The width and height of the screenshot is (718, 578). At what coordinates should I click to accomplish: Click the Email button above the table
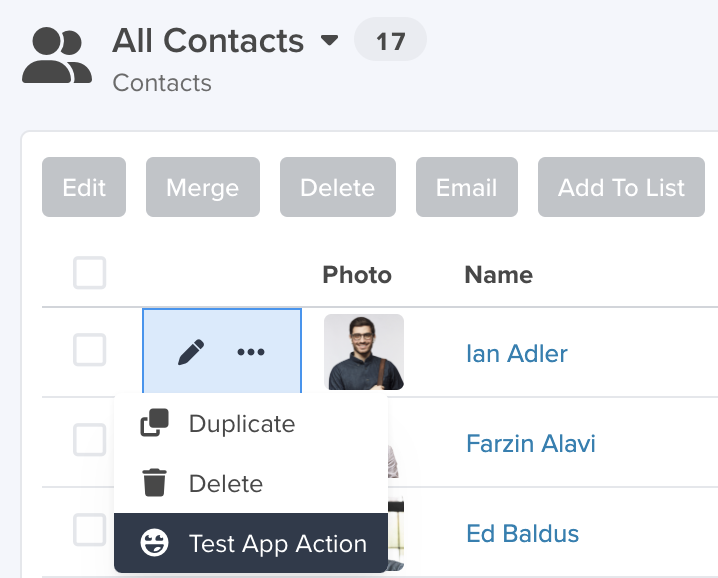coord(467,187)
